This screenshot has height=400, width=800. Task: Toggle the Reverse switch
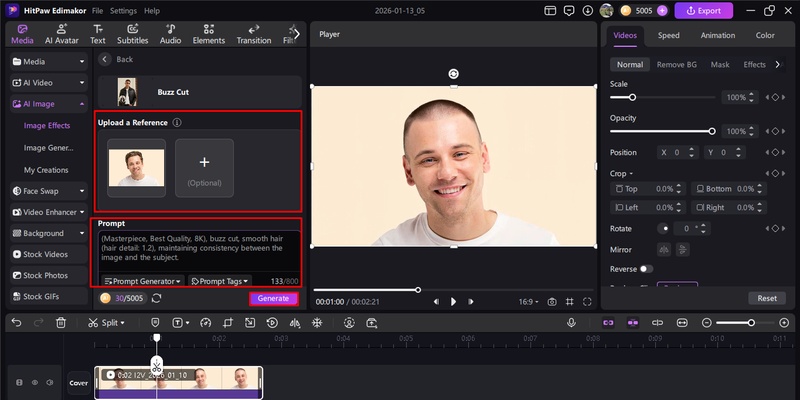[646, 269]
